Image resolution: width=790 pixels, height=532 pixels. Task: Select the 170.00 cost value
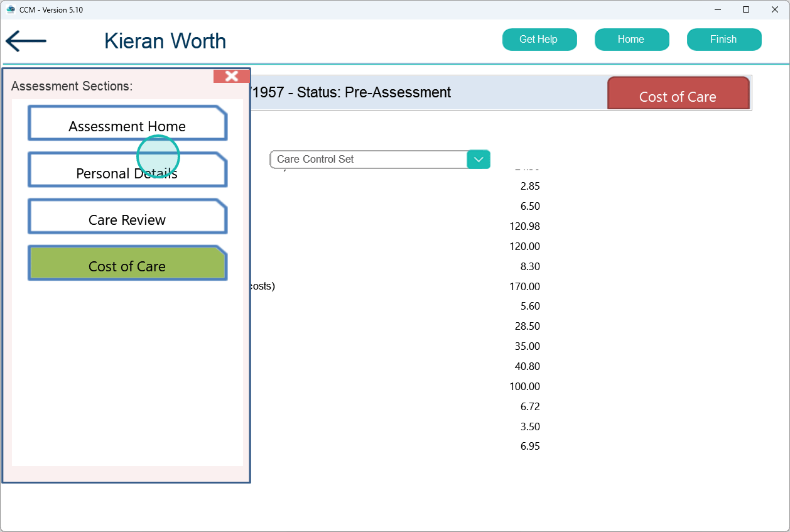[524, 286]
